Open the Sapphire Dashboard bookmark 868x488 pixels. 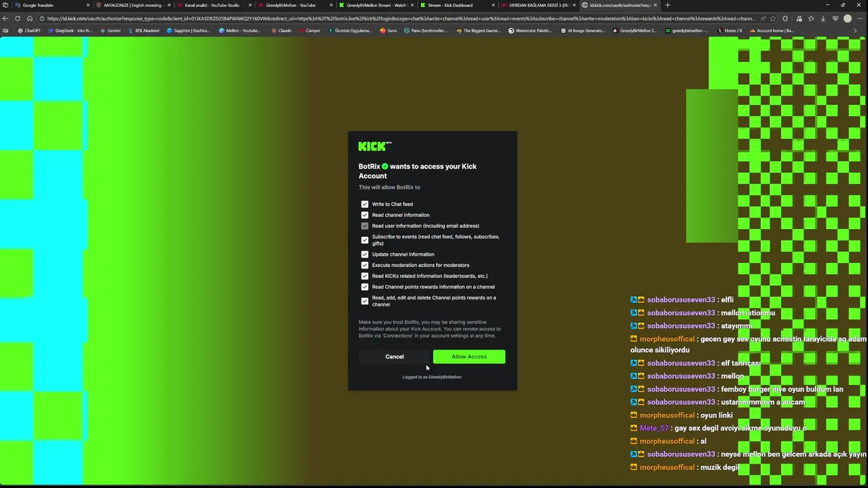(x=189, y=30)
